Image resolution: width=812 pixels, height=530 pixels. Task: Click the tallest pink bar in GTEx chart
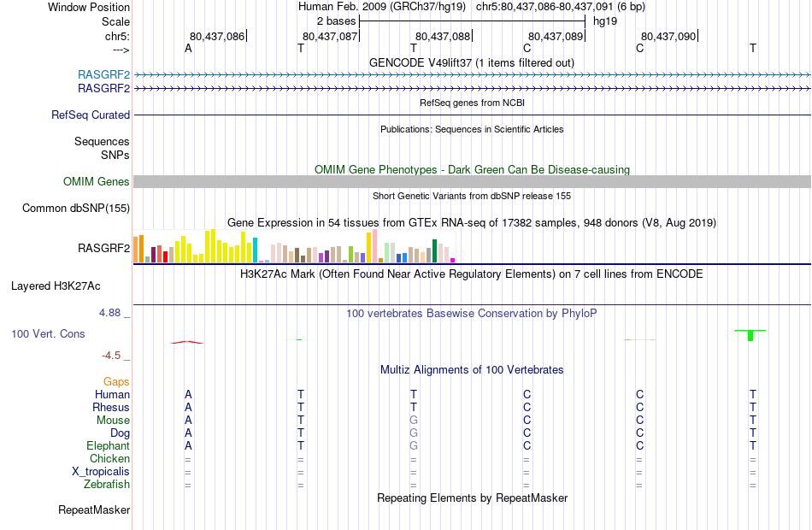pos(375,246)
